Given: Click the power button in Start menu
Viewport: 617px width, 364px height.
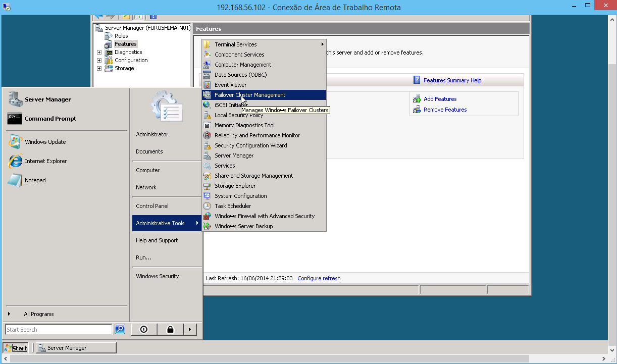Looking at the screenshot, I should tap(144, 329).
